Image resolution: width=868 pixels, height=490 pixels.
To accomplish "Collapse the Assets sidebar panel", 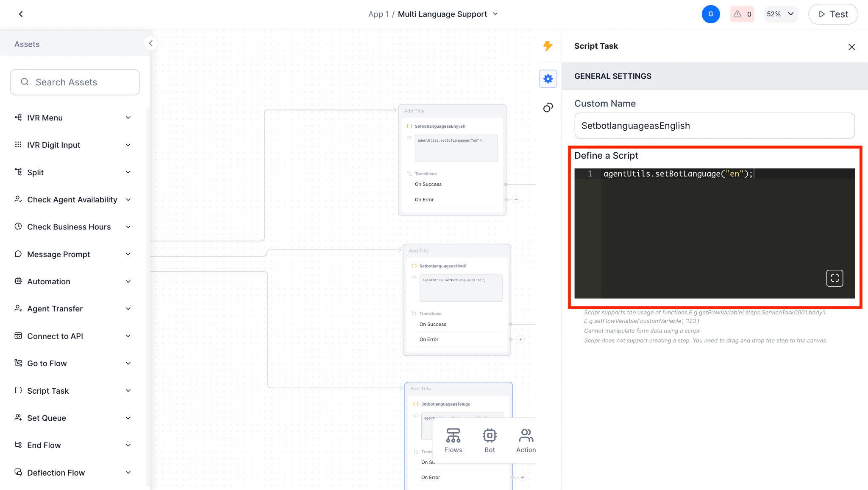I will coord(150,43).
